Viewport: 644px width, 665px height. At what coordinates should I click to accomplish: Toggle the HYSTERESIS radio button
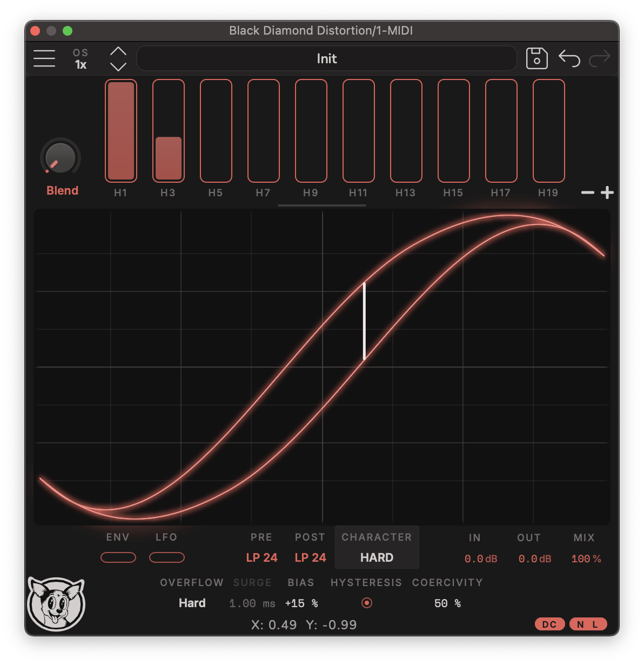(x=367, y=602)
